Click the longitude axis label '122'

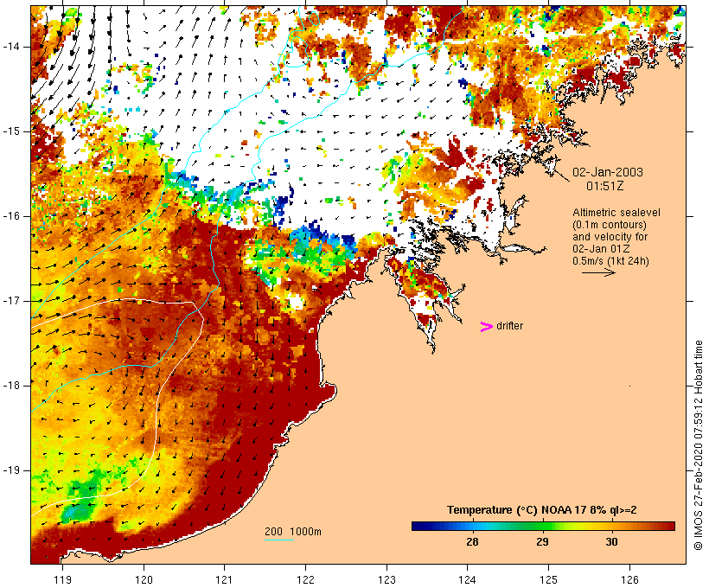[305, 579]
